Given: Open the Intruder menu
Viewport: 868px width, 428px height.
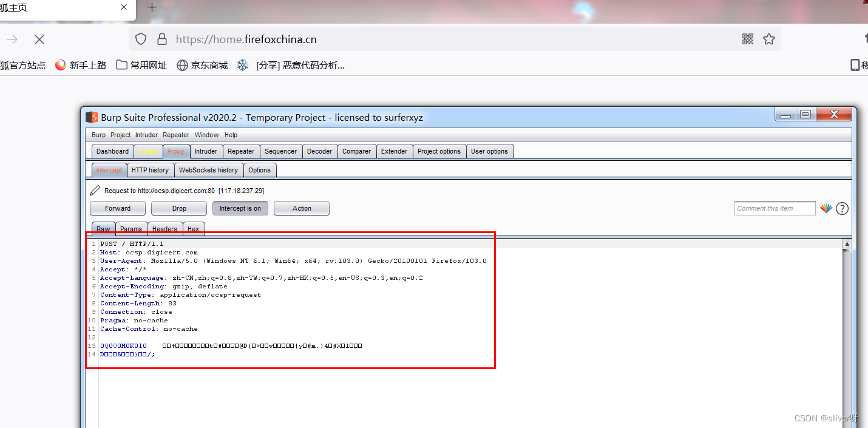Looking at the screenshot, I should coord(146,135).
